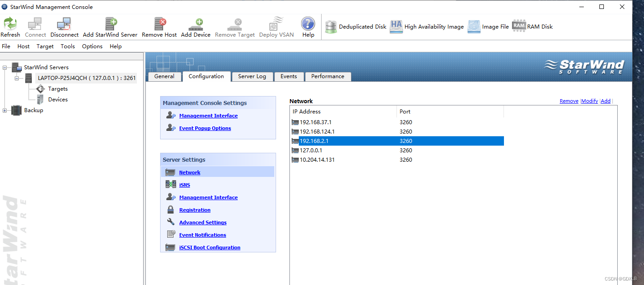Screen dimensions: 644x285
Task: Click the Port column header
Action: click(x=450, y=112)
